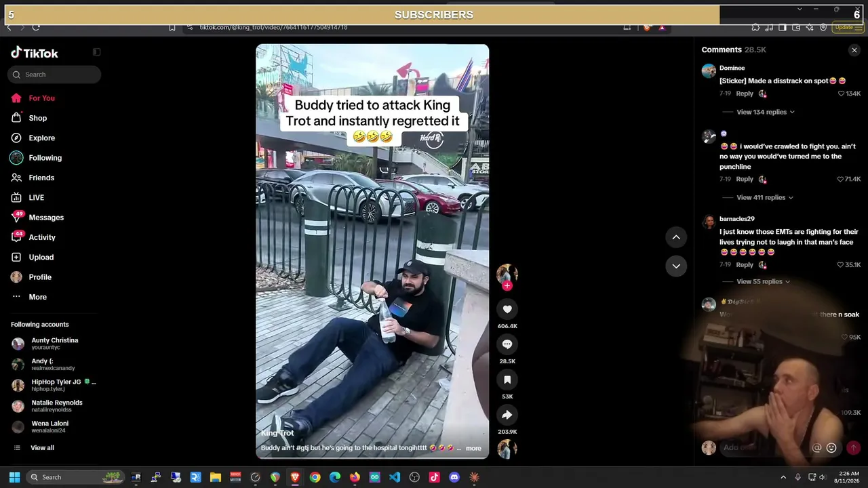The width and height of the screenshot is (868, 488).
Task: Expand View 411 replies
Action: point(765,197)
